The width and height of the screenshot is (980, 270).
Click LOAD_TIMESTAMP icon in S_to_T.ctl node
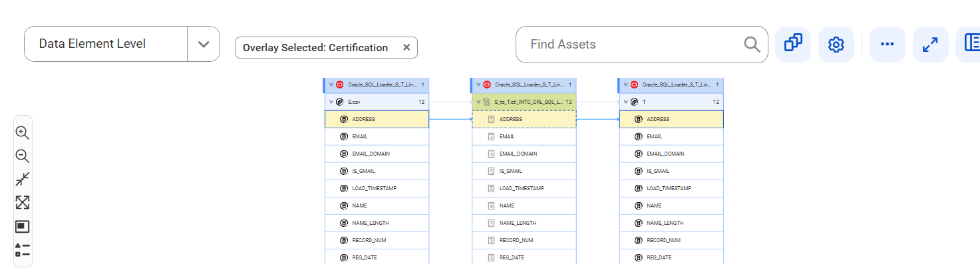(x=491, y=188)
